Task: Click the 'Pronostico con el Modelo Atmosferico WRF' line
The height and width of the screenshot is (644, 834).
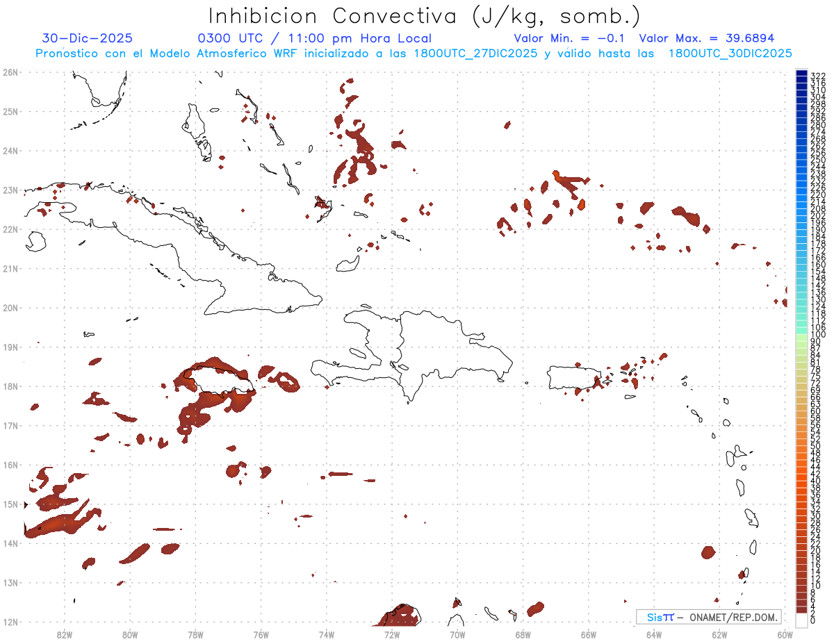Action: tap(414, 53)
